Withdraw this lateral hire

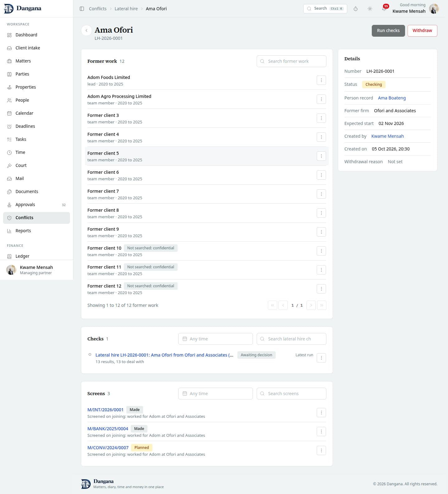422,30
